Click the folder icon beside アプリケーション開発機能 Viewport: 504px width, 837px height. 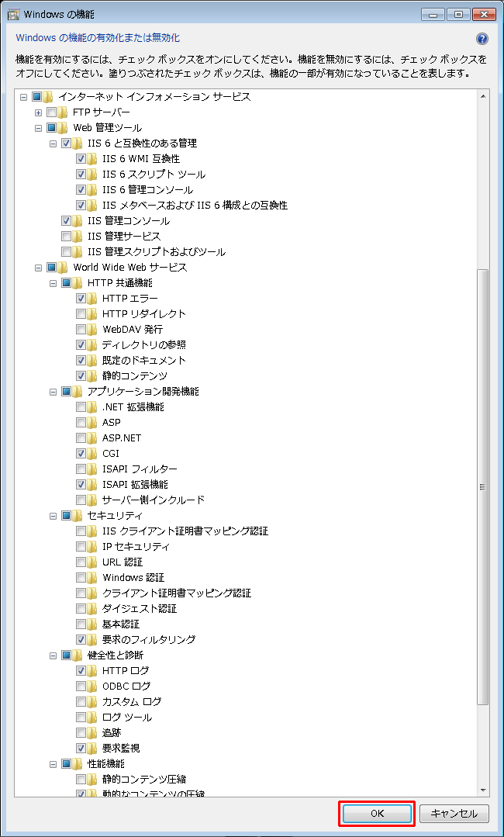78,391
